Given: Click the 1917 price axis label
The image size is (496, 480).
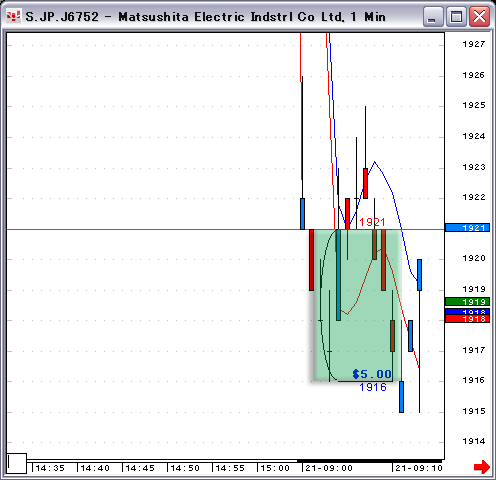Looking at the screenshot, I should (x=474, y=350).
